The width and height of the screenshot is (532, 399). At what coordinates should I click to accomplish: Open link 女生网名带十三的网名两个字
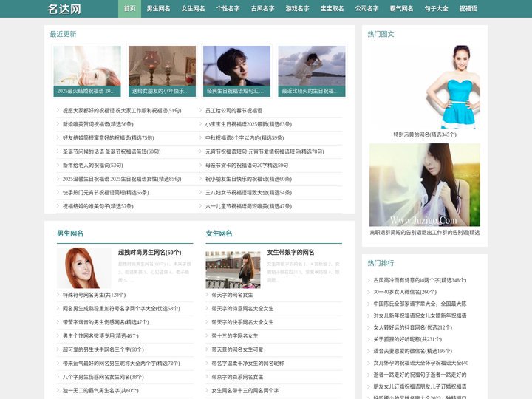tap(245, 391)
